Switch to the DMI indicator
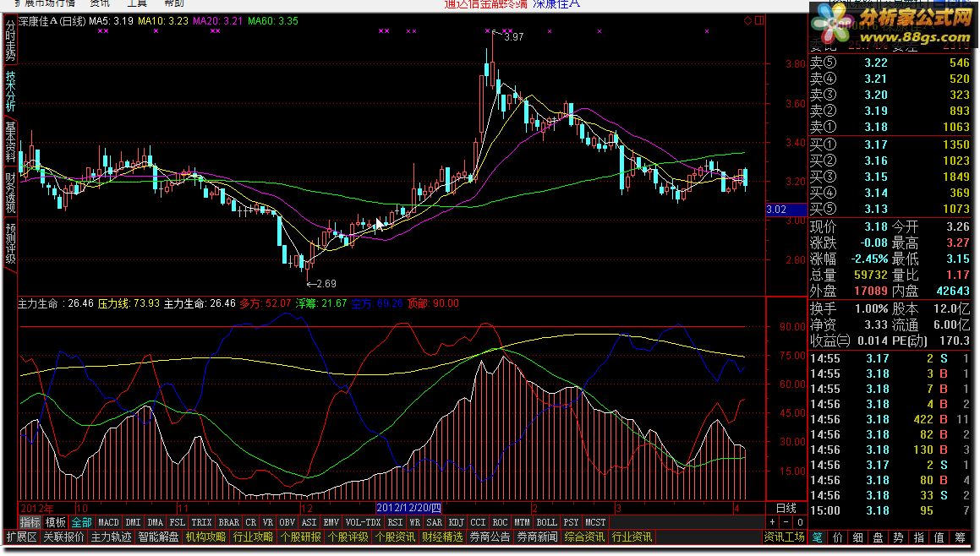The image size is (980, 556). [133, 522]
